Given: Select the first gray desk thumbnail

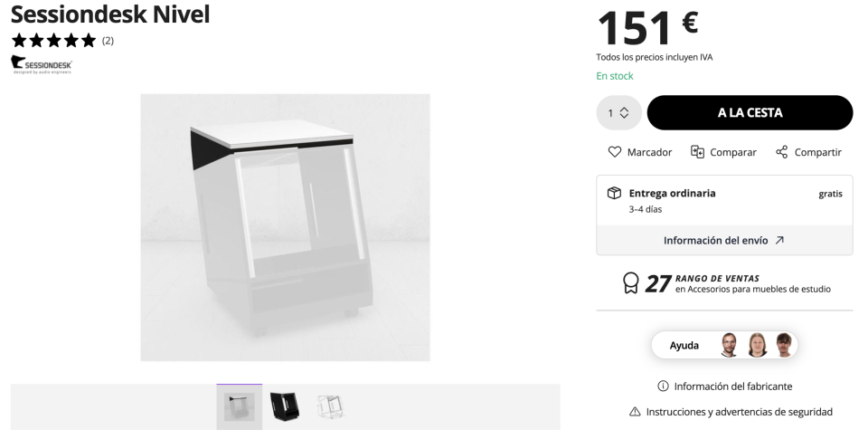Looking at the screenshot, I should pyautogui.click(x=240, y=407).
